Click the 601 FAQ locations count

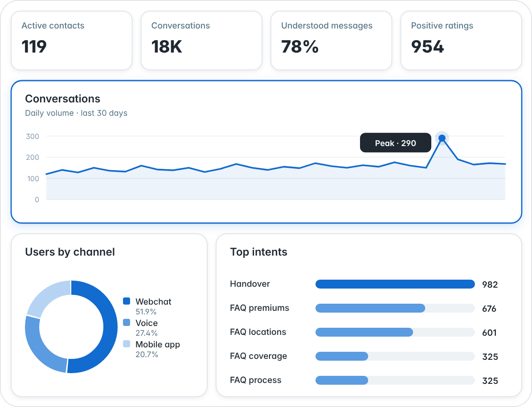pos(489,333)
